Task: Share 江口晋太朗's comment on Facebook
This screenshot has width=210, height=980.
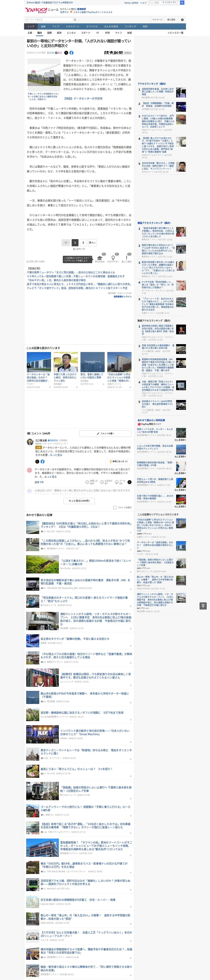Action: click(x=42, y=461)
